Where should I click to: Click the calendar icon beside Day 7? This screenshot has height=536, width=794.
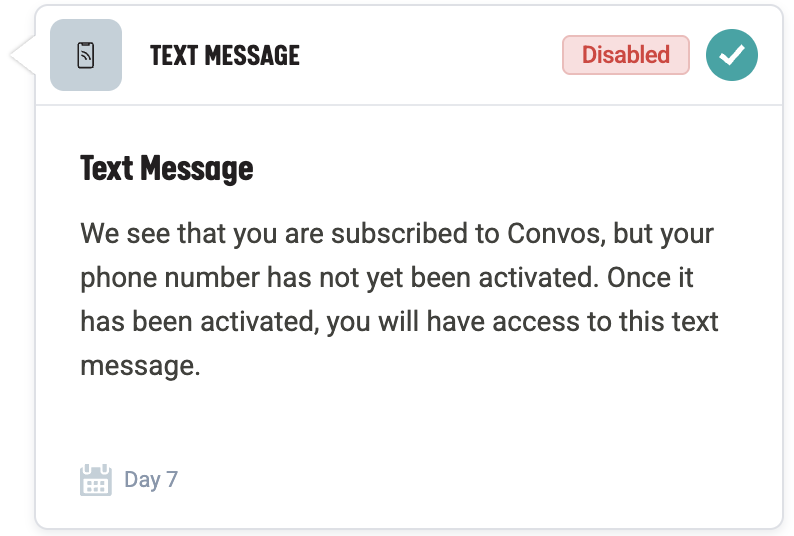pos(95,480)
